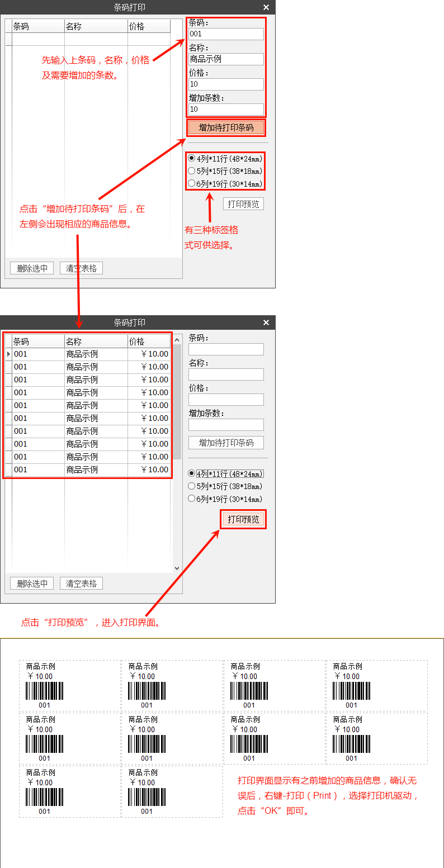The width and height of the screenshot is (444, 868).
Task: Click the blank 增加条数 input in the filled-table dialog
Action: tap(226, 425)
